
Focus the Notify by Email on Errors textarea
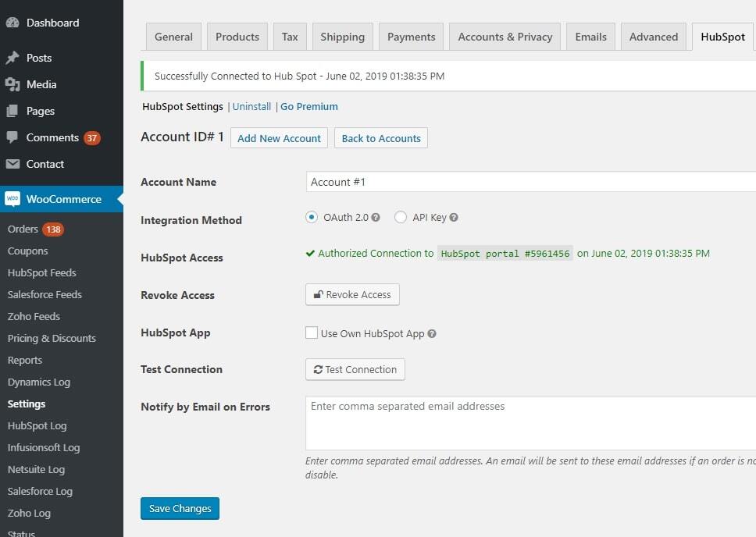[531, 423]
